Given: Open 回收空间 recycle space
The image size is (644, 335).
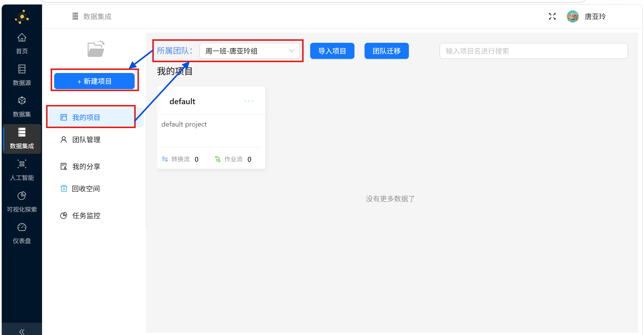Looking at the screenshot, I should [86, 189].
